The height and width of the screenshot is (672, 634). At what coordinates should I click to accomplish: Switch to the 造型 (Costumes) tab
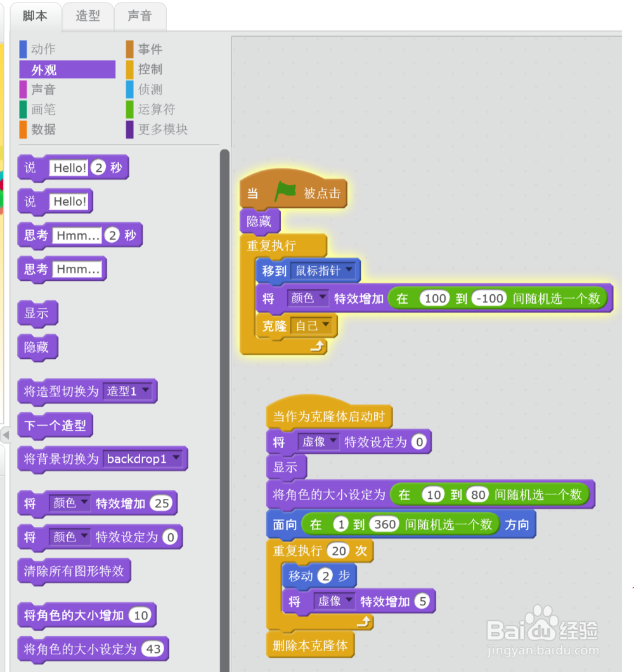pyautogui.click(x=87, y=16)
